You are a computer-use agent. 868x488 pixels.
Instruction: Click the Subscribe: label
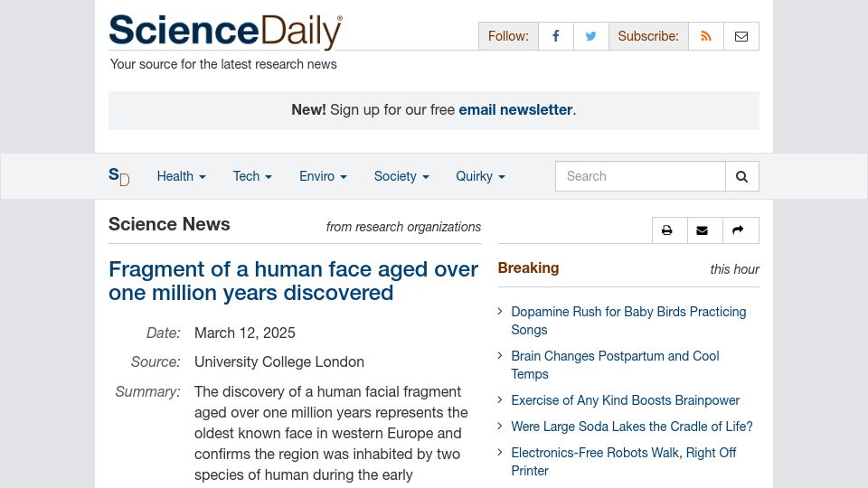[648, 36]
